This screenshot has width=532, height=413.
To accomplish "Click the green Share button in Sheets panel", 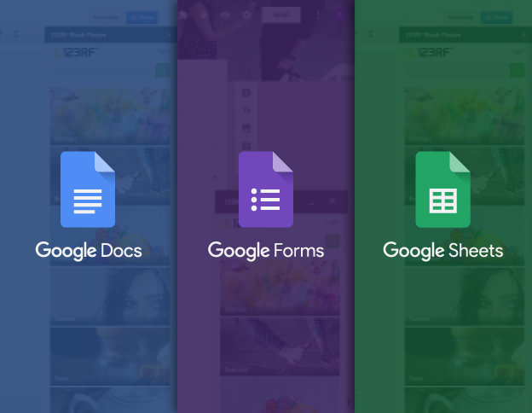I will click(497, 18).
